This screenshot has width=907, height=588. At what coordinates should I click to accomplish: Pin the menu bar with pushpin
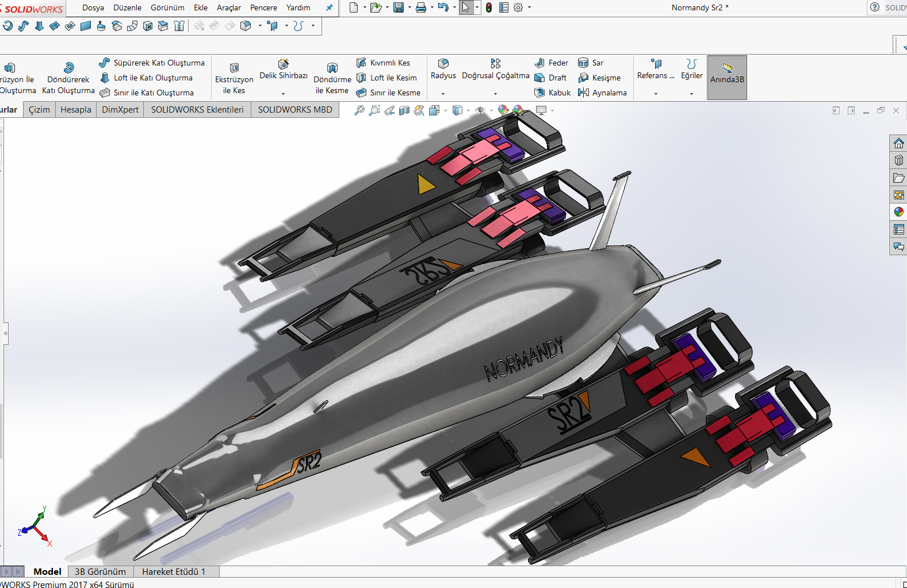(x=329, y=7)
